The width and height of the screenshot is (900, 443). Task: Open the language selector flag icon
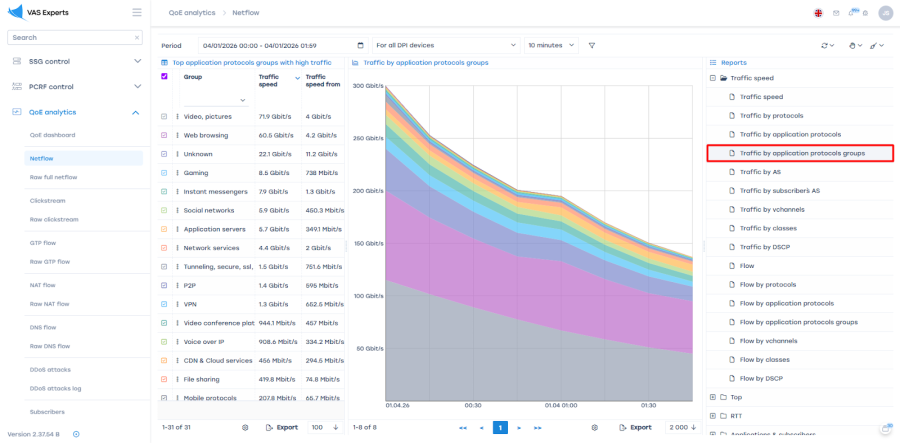point(819,13)
